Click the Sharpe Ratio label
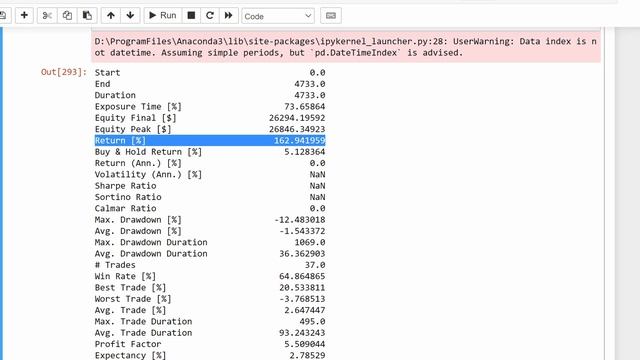The height and width of the screenshot is (360, 640). (x=125, y=186)
